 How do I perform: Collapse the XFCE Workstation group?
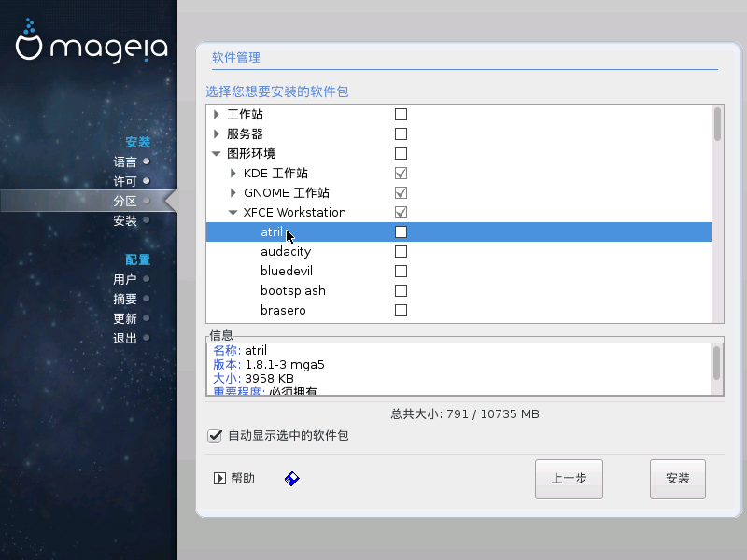pos(233,213)
